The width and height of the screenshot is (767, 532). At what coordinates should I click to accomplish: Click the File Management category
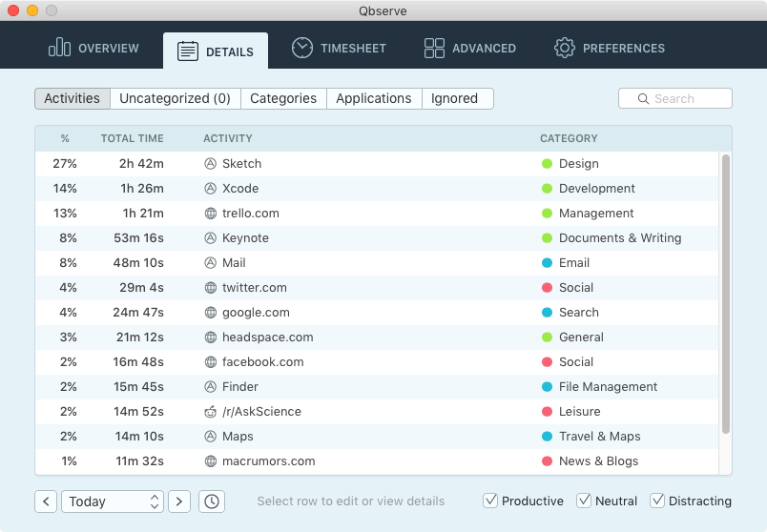point(608,387)
